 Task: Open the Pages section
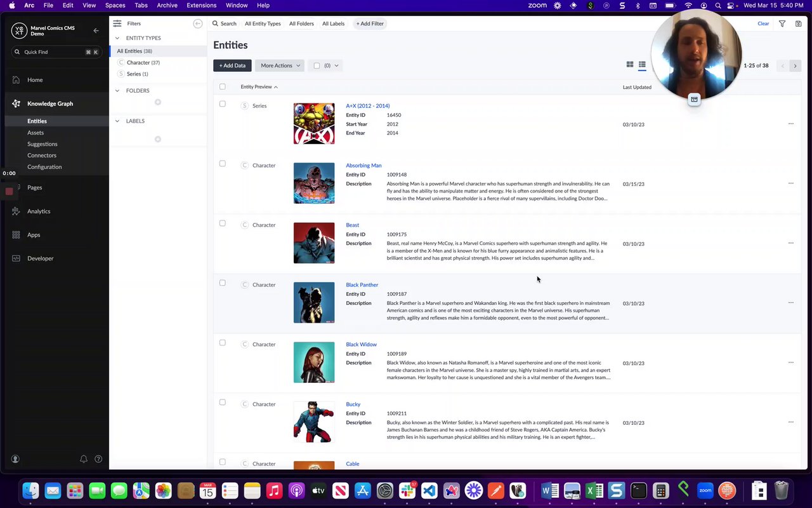click(x=35, y=187)
